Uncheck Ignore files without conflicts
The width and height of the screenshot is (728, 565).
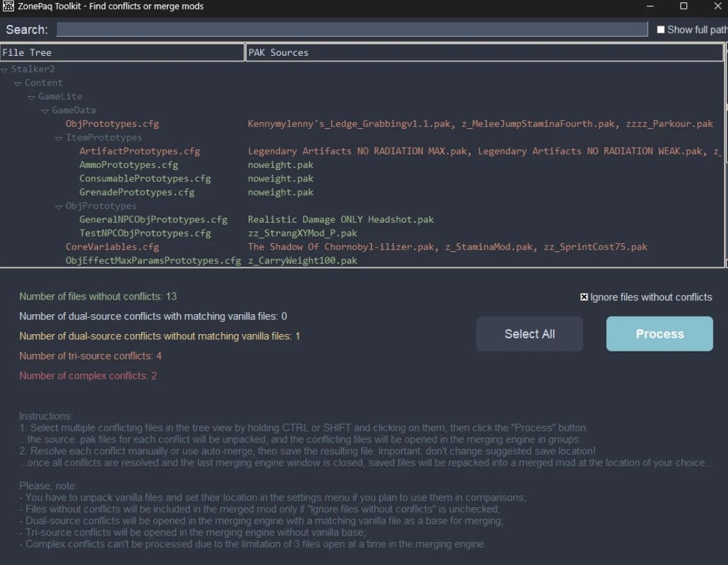[x=584, y=298]
